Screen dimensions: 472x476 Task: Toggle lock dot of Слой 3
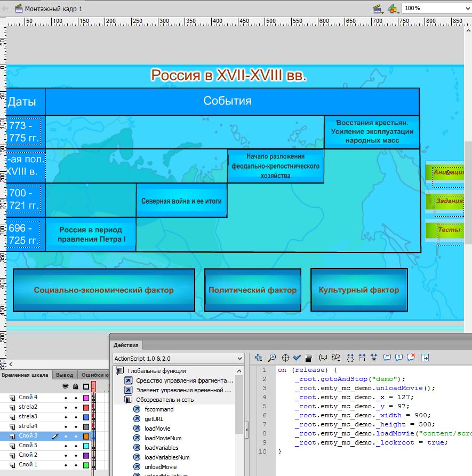pyautogui.click(x=76, y=436)
